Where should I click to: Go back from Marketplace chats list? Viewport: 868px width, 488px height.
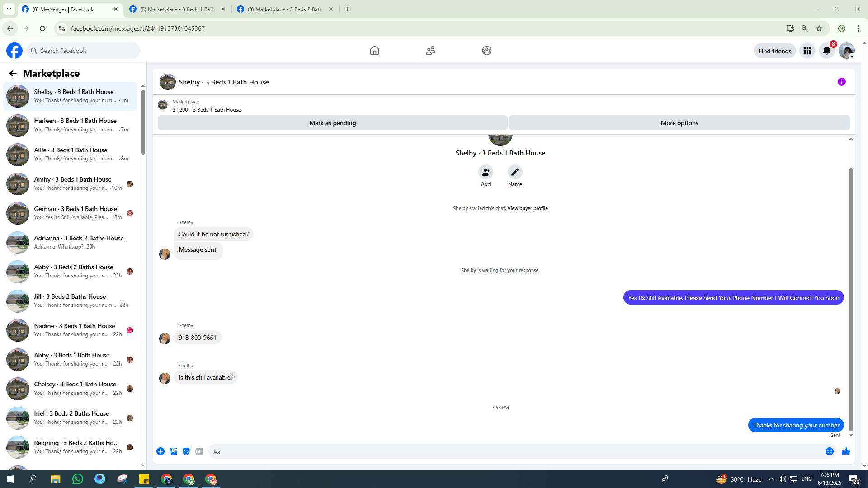(x=13, y=74)
